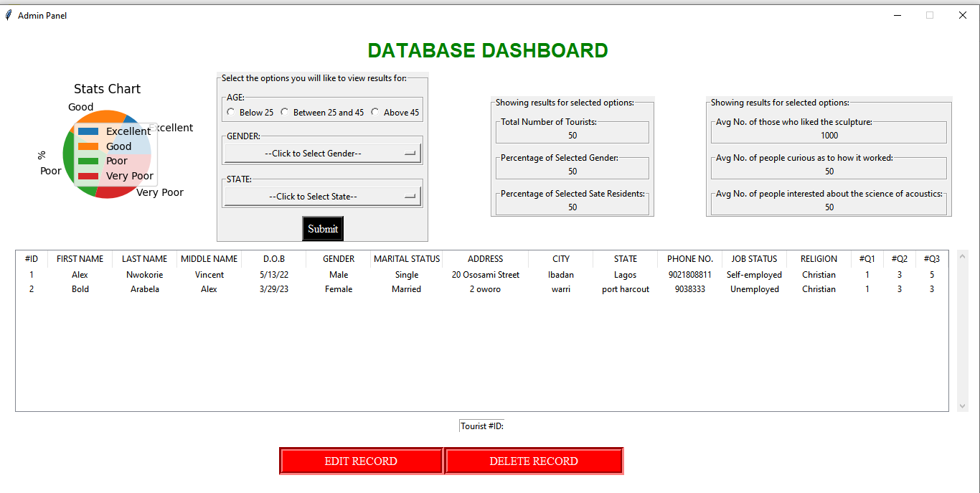Click the table scrollbar down arrow
Viewport: 980px width, 493px height.
[x=963, y=406]
